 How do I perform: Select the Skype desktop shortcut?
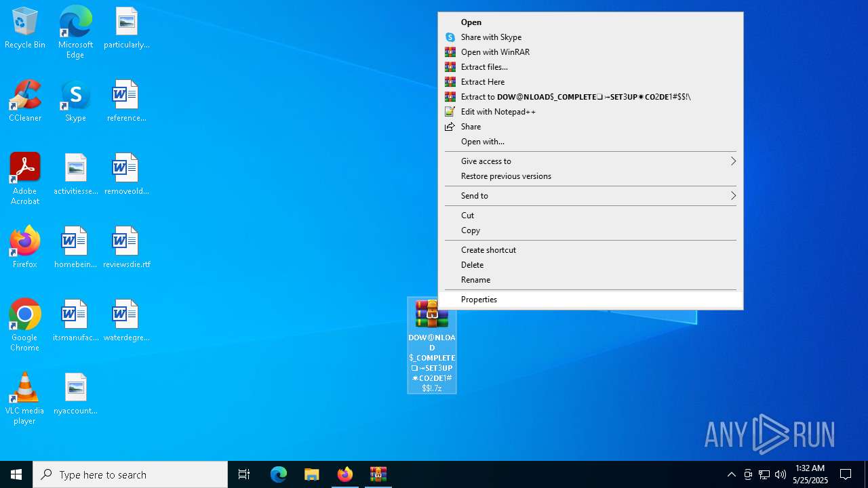click(75, 102)
